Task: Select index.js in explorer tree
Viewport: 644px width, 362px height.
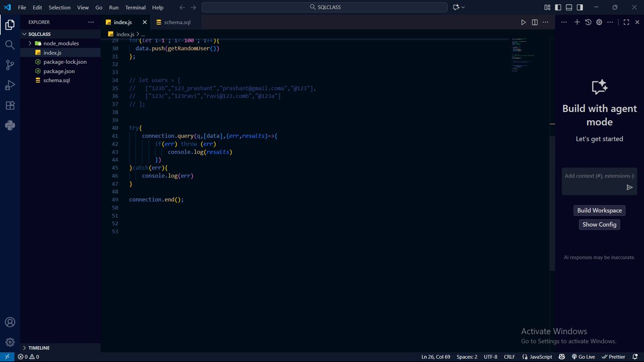Action: pyautogui.click(x=60, y=53)
